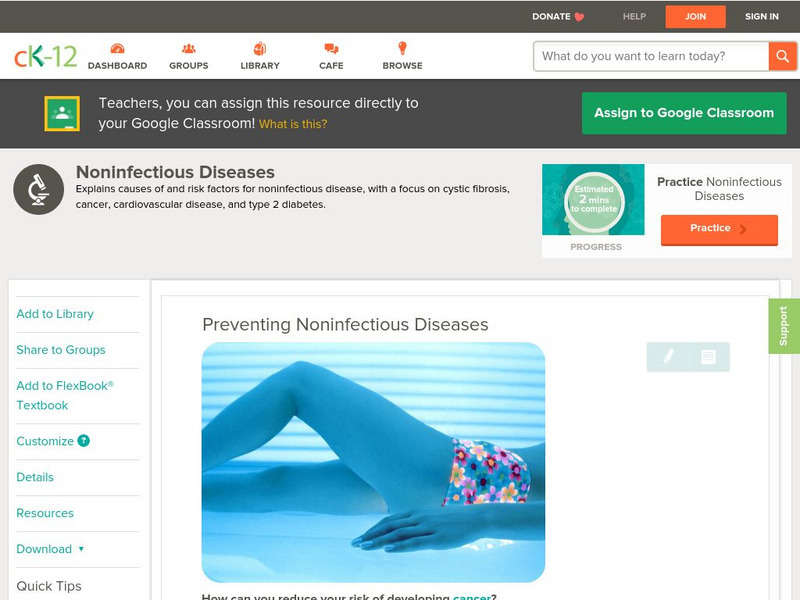Click the estimated progress circle
Image resolution: width=800 pixels, height=600 pixels.
pos(594,201)
